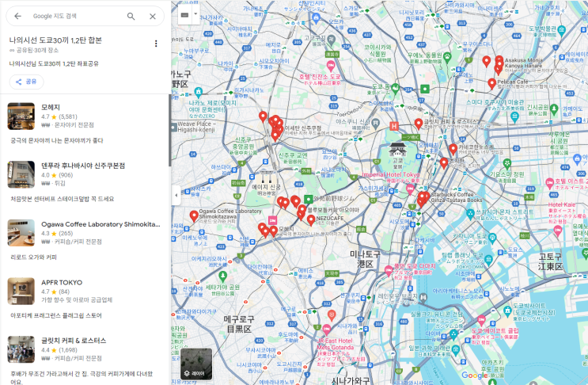Viewport: 588px width, 385px height.
Task: Select 글릿치 커피 & 로스터스 list title
Action: (74, 341)
